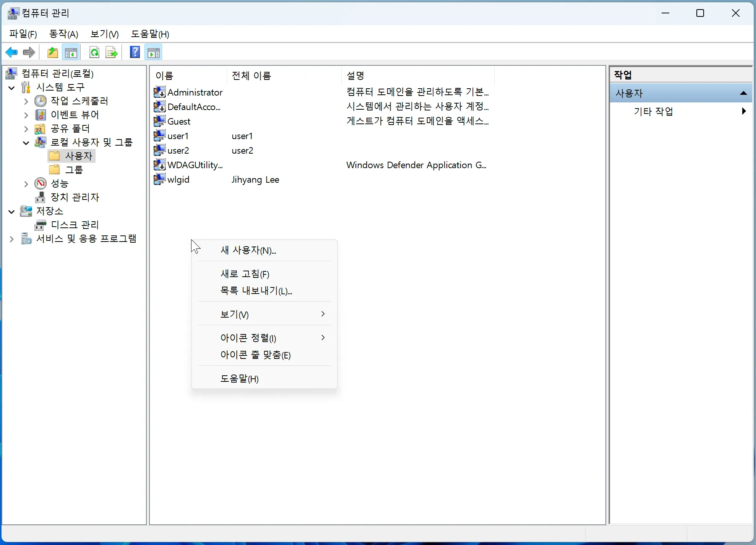Viewport: 756px width, 545px height.
Task: Open help with the question mark icon
Action: click(x=135, y=52)
